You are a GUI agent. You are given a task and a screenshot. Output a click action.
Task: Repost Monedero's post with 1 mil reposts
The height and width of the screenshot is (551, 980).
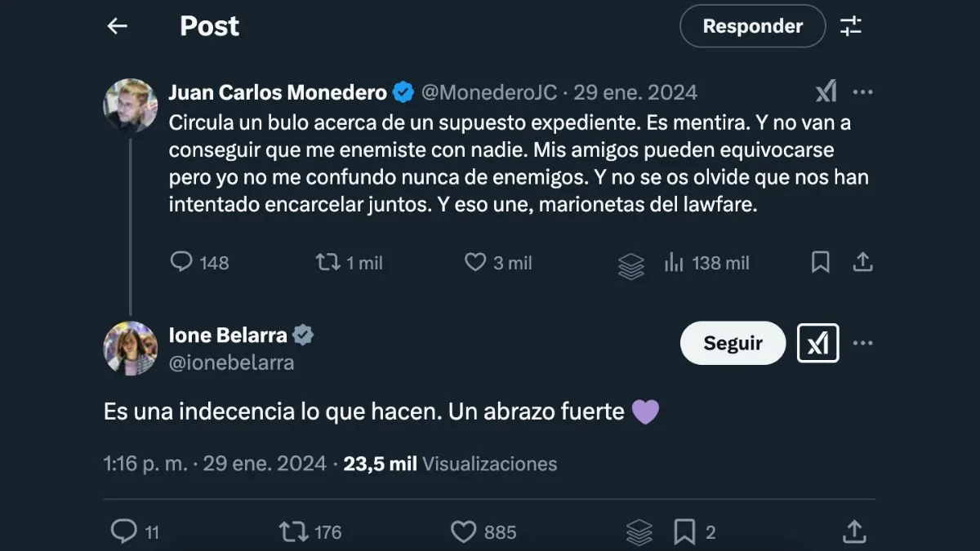tap(327, 262)
